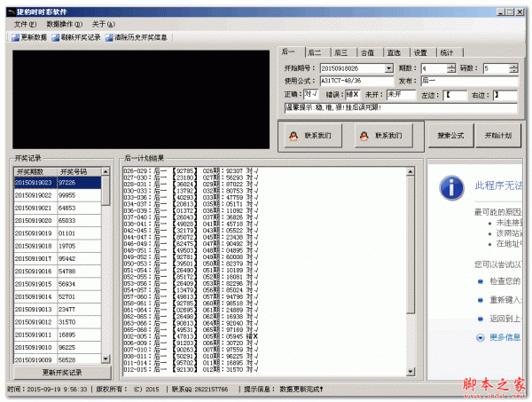Decrease 期数 with down stepper arrow

[451, 71]
